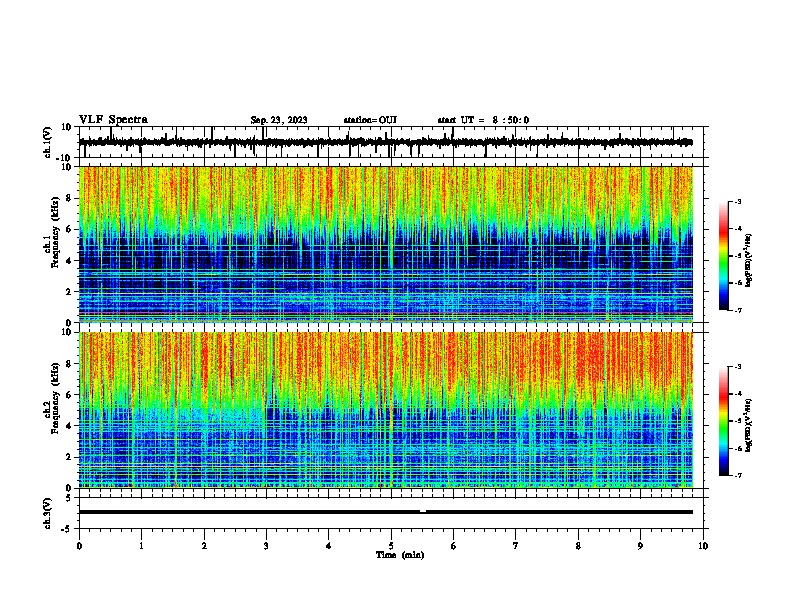Click the "ch.3(V)" axis label
This screenshot has height=612, width=792.
coord(48,513)
